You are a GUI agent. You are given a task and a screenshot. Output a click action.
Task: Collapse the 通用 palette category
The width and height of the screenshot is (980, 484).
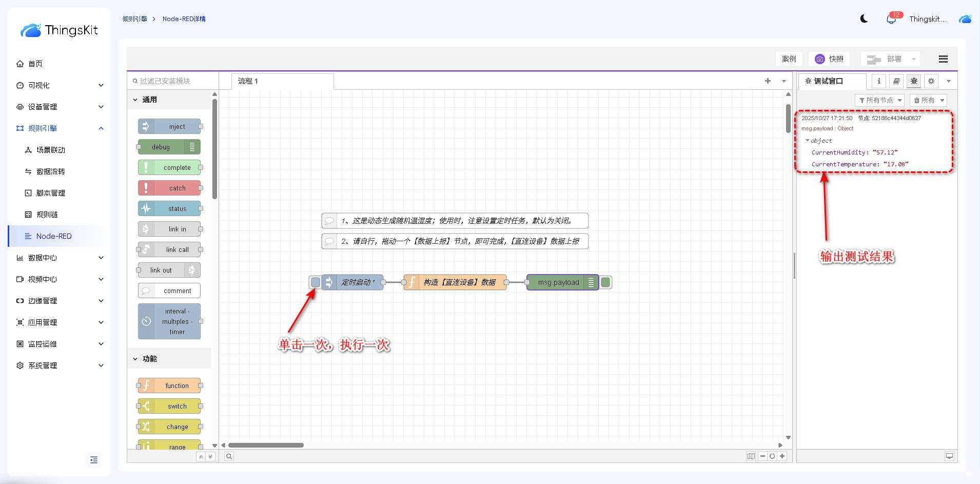pos(135,100)
